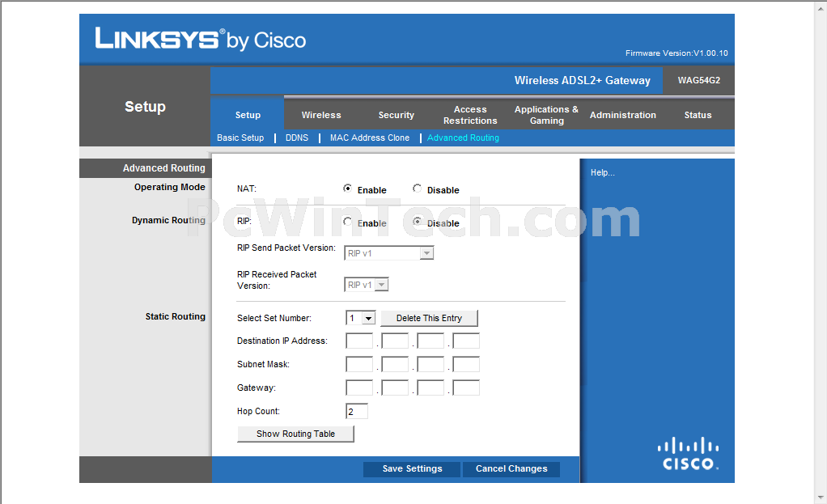Image resolution: width=827 pixels, height=504 pixels.
Task: Open the Help link
Action: coord(602,172)
